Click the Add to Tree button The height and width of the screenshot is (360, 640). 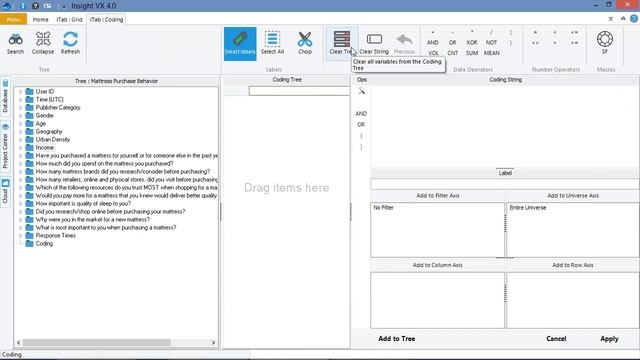tap(396, 339)
